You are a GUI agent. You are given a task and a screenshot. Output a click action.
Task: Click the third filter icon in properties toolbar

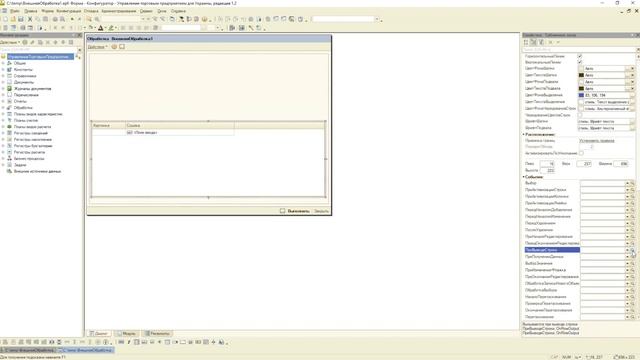(x=541, y=42)
